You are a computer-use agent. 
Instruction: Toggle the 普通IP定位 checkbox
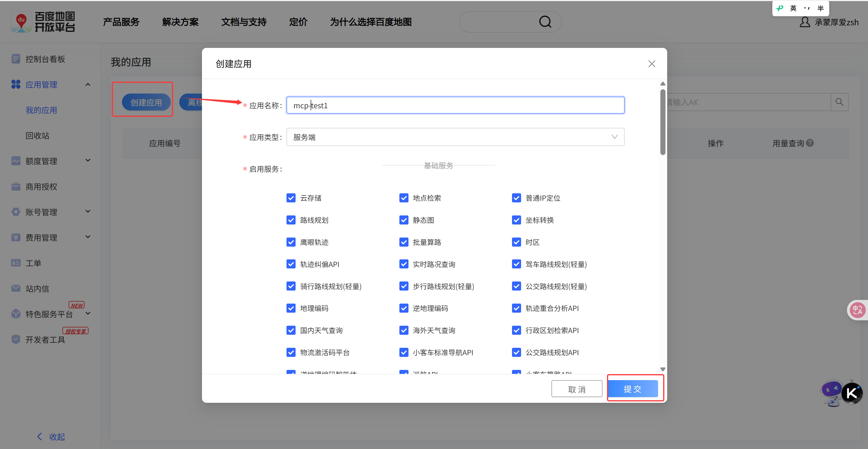(516, 198)
